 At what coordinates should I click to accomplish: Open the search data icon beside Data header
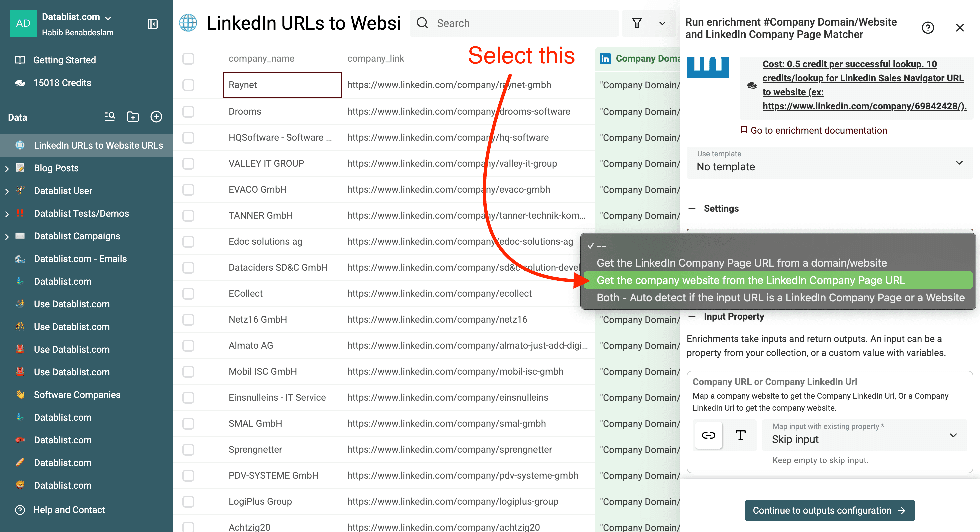[110, 117]
